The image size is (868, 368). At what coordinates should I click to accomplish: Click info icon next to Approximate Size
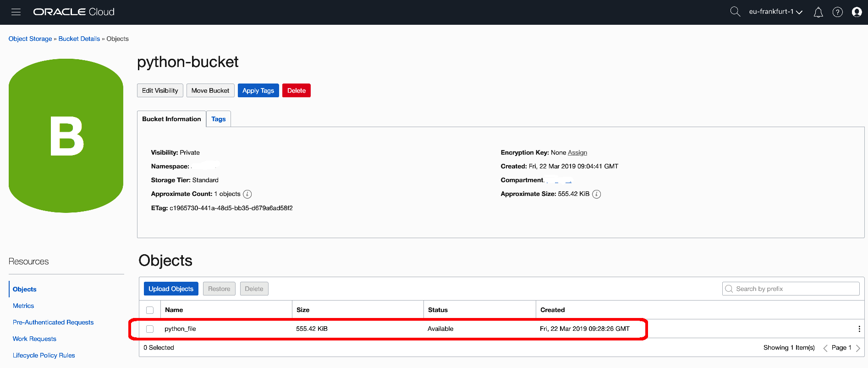[596, 194]
